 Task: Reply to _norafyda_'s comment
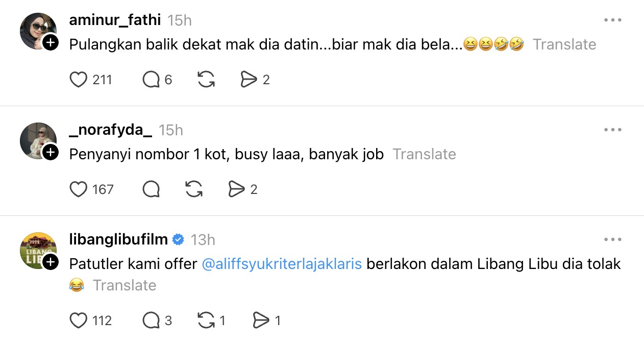[152, 189]
